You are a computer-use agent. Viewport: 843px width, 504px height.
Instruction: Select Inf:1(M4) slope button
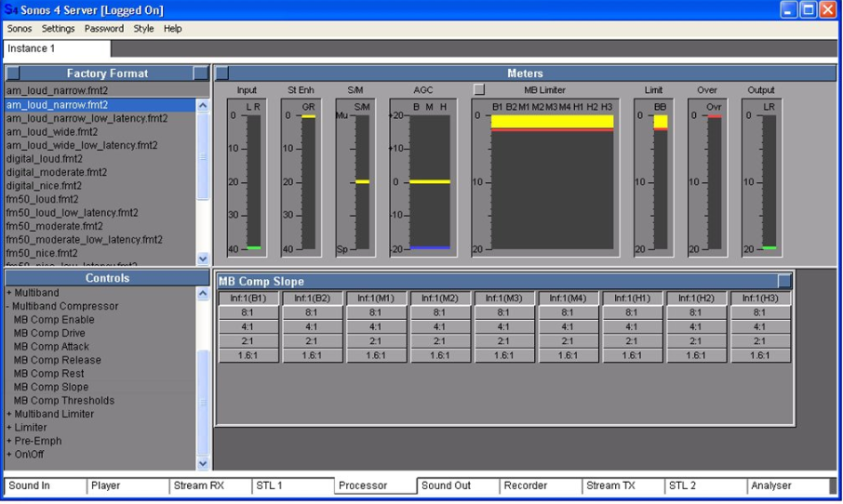(x=568, y=298)
